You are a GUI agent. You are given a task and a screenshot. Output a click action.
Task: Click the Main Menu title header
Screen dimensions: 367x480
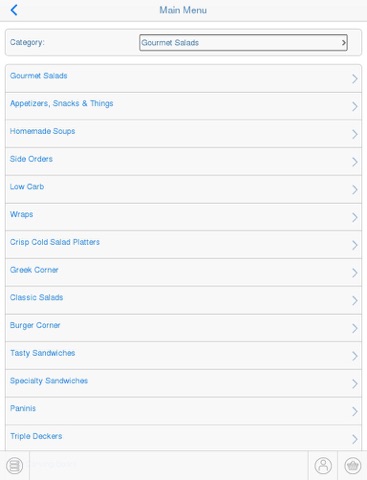pos(183,10)
